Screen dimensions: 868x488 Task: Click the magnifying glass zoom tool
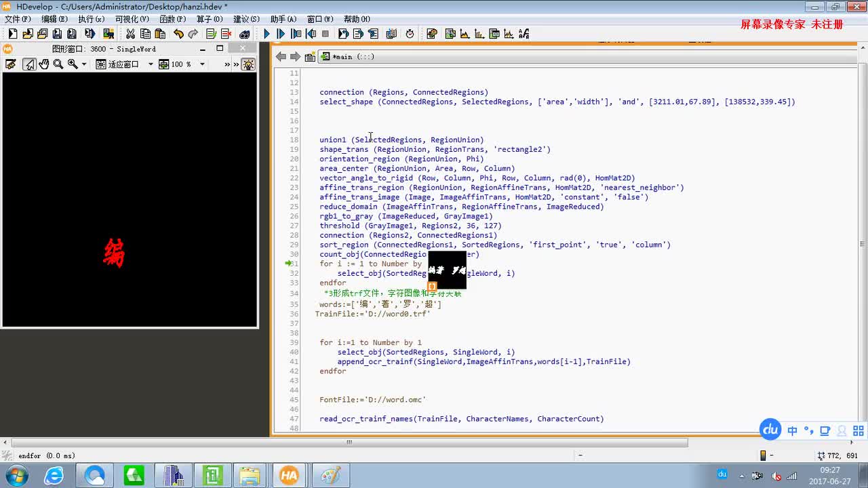58,64
